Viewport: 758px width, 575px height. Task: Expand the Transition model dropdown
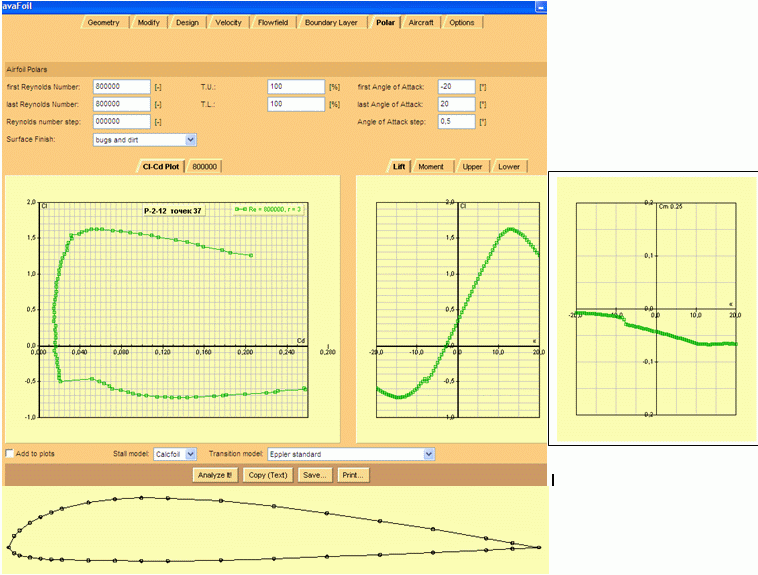351,454
